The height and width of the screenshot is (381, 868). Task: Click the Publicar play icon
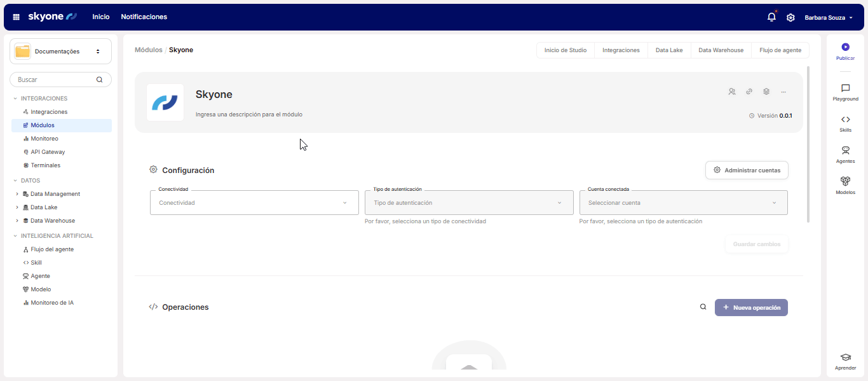pos(845,47)
